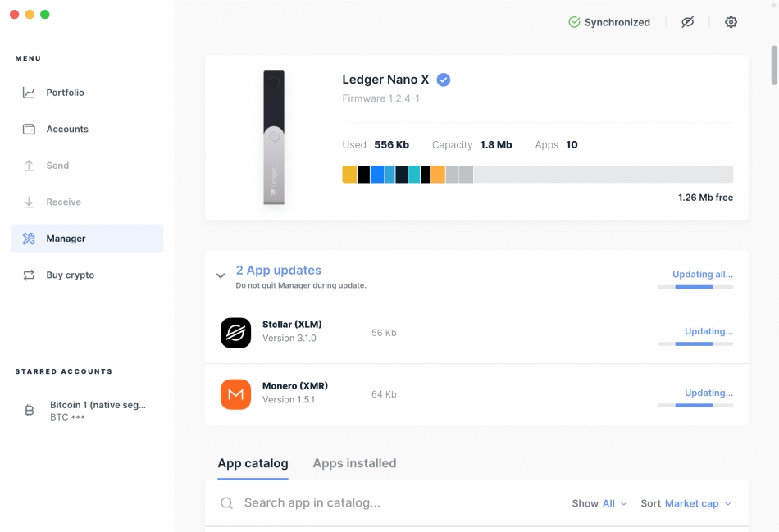Click the magnifier icon in the catalog search

(x=226, y=503)
